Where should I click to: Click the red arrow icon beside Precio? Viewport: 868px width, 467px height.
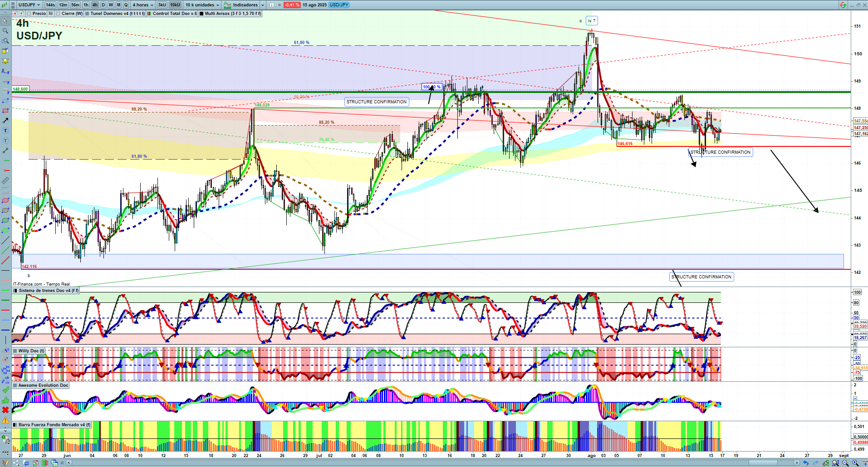15,14
